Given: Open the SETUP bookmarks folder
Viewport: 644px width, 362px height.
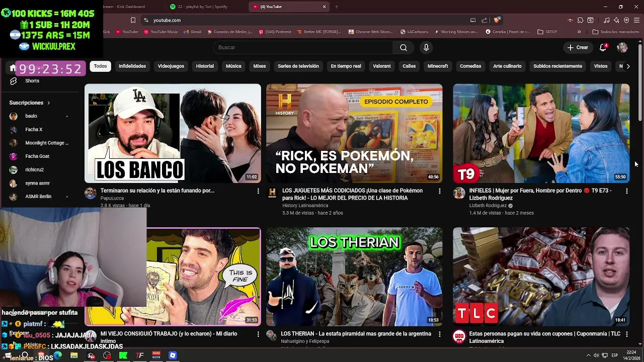Looking at the screenshot, I should (547, 32).
